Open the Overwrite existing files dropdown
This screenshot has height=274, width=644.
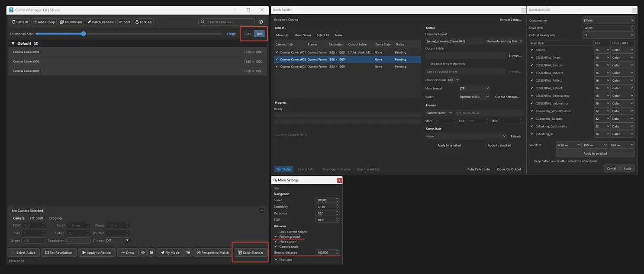click(x=504, y=41)
